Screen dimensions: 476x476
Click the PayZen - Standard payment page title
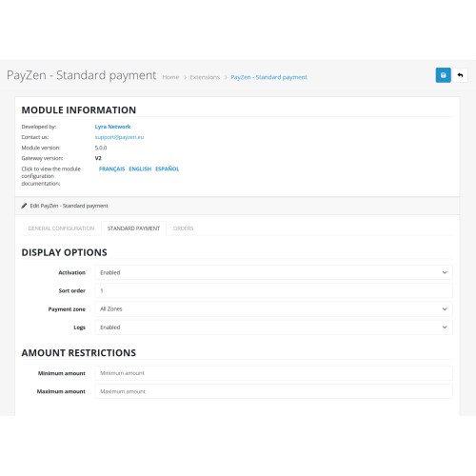tap(82, 75)
